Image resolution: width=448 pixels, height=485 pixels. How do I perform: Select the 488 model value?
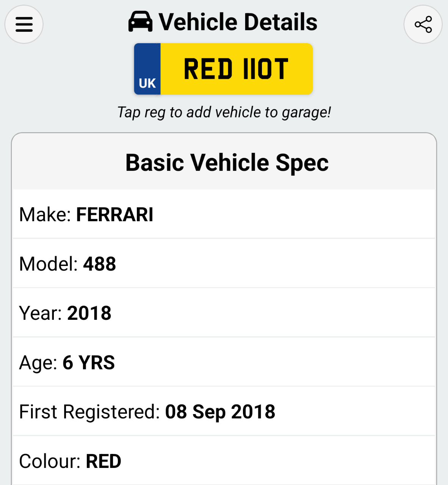pyautogui.click(x=99, y=264)
